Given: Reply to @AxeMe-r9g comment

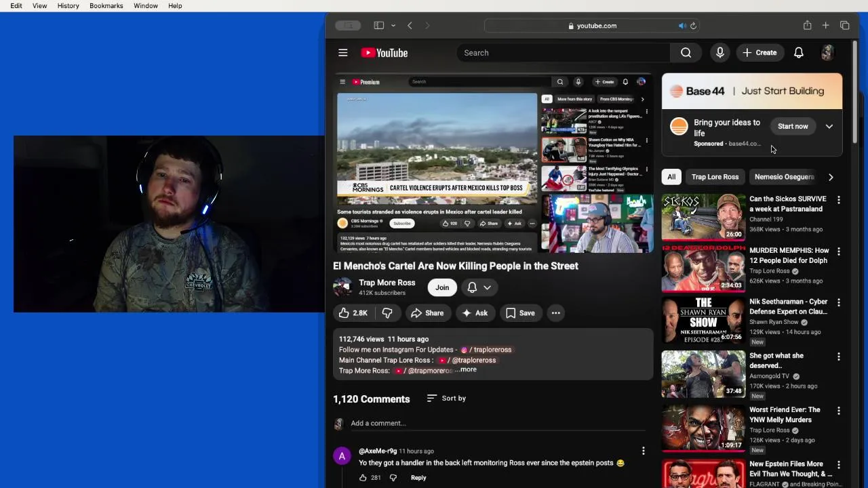Looking at the screenshot, I should (418, 478).
